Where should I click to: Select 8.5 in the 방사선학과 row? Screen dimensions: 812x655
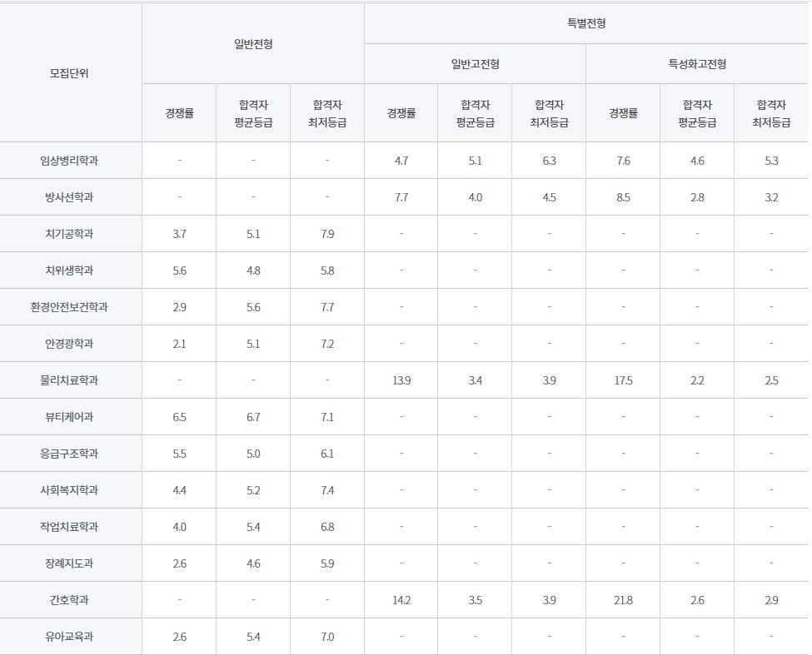pyautogui.click(x=623, y=197)
